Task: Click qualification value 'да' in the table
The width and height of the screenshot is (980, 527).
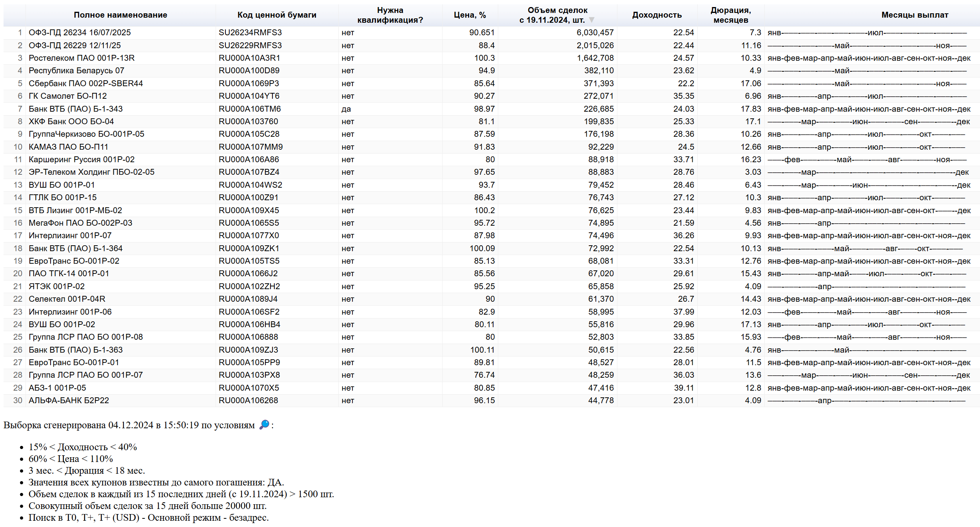Action: pyautogui.click(x=346, y=109)
